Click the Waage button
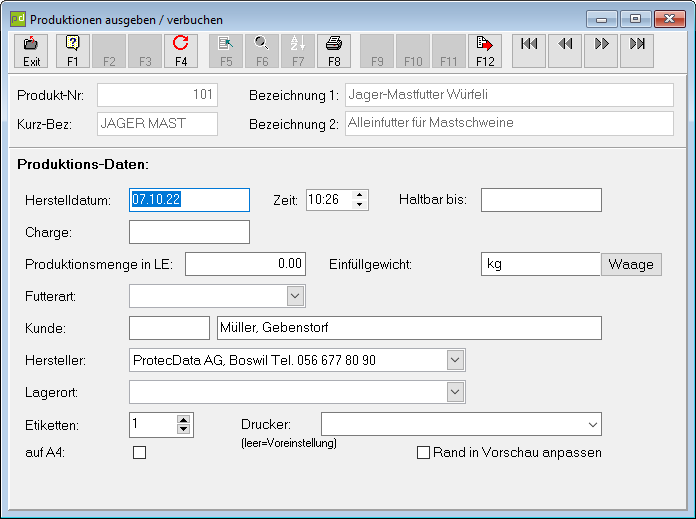Image resolution: width=696 pixels, height=519 pixels. click(631, 265)
